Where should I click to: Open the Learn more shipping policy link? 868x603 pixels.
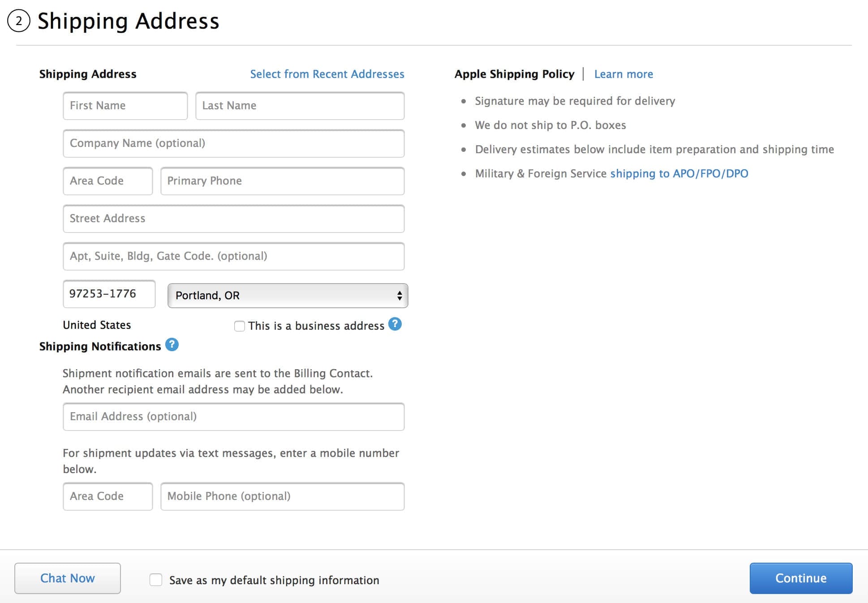pos(623,74)
